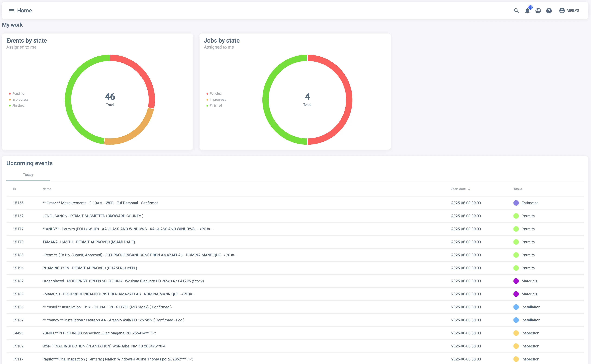Click the Tasks column header
The height and width of the screenshot is (364, 591).
518,189
